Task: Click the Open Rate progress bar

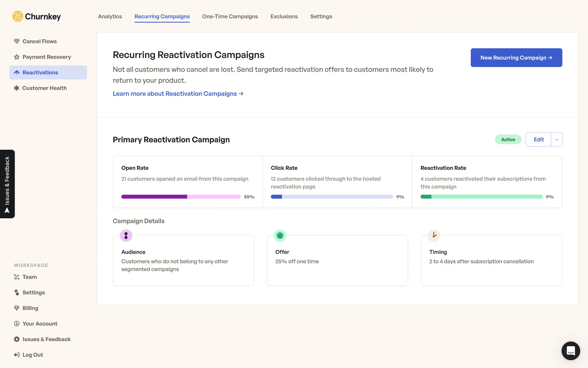Action: 181,197
